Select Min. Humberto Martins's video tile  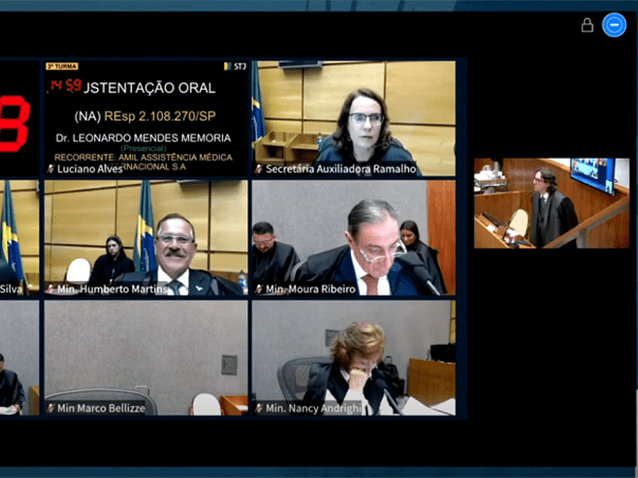click(x=145, y=235)
